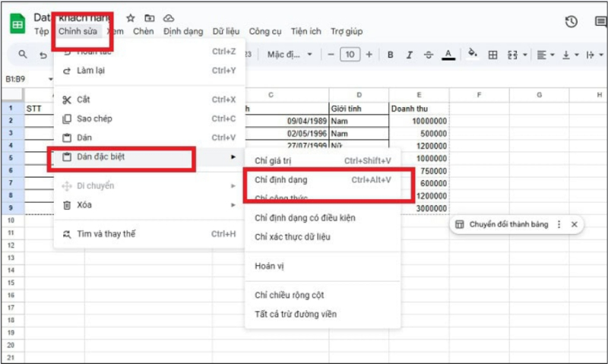
Task: Open the Dán đặc biệt submenu
Action: 149,157
